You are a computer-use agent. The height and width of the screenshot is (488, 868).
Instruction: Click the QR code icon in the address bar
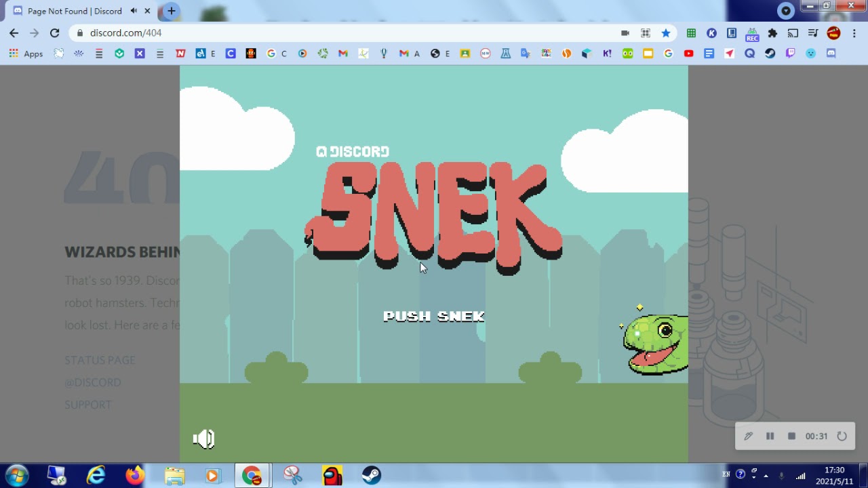[646, 33]
